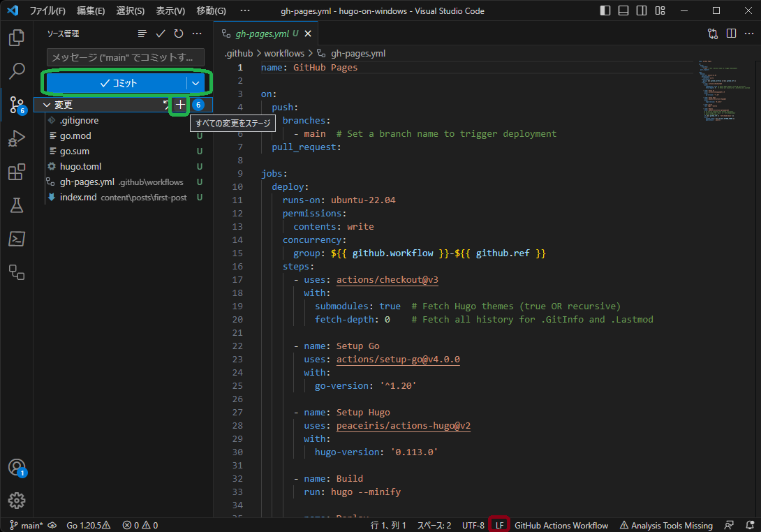Viewport: 761px width, 532px height.
Task: Open hugo.toml in changes list
Action: click(x=123, y=166)
